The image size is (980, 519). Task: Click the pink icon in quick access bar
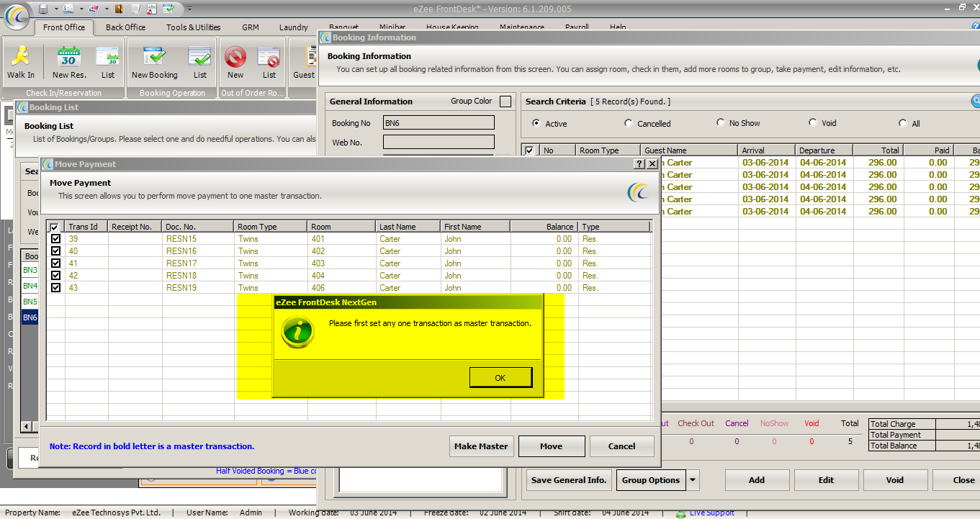[x=93, y=9]
